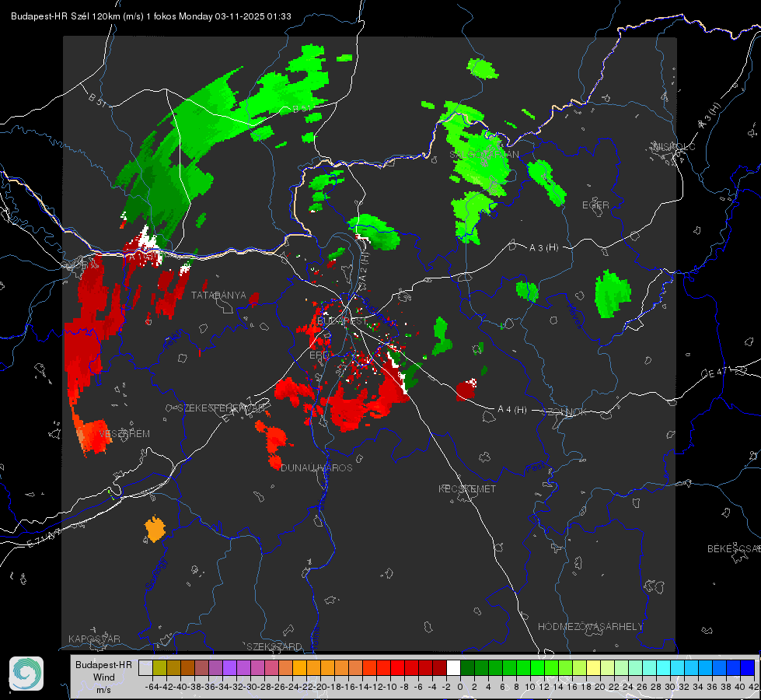This screenshot has height=700, width=761.
Task: Click the orange radar echo near Somogy
Action: coord(155,530)
